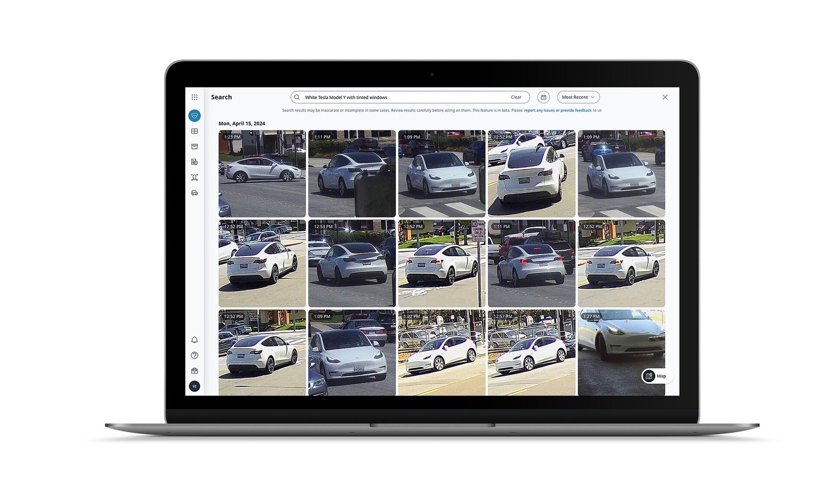Open the 12:53 PM result thumbnail
This screenshot has width=823, height=504.
(x=352, y=263)
